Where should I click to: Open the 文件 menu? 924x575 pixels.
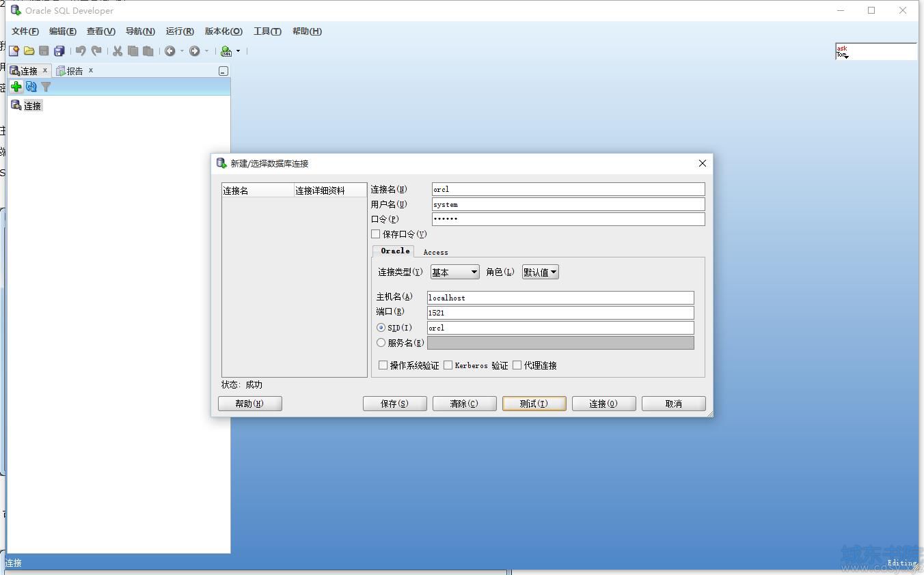[25, 31]
